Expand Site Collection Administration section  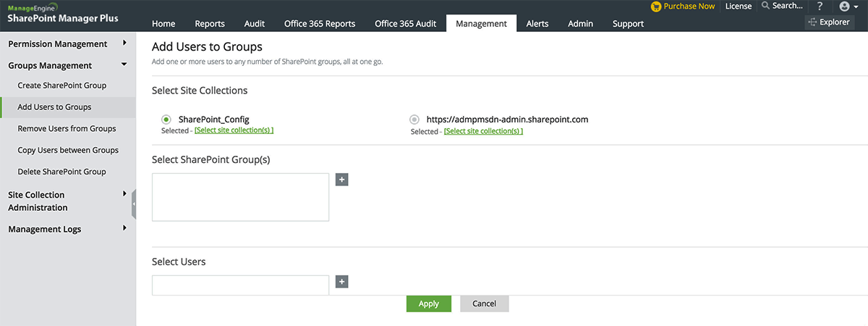coord(124,194)
